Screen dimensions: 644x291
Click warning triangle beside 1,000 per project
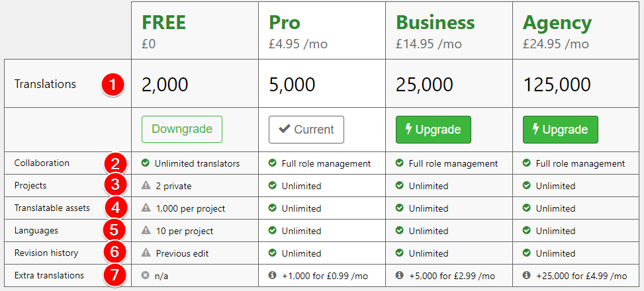[146, 208]
